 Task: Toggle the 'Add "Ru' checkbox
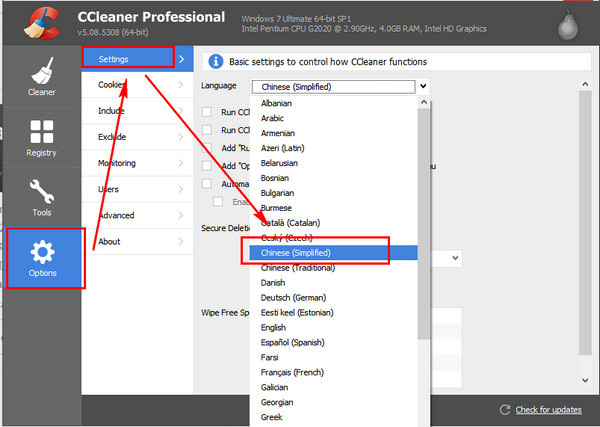(x=207, y=147)
